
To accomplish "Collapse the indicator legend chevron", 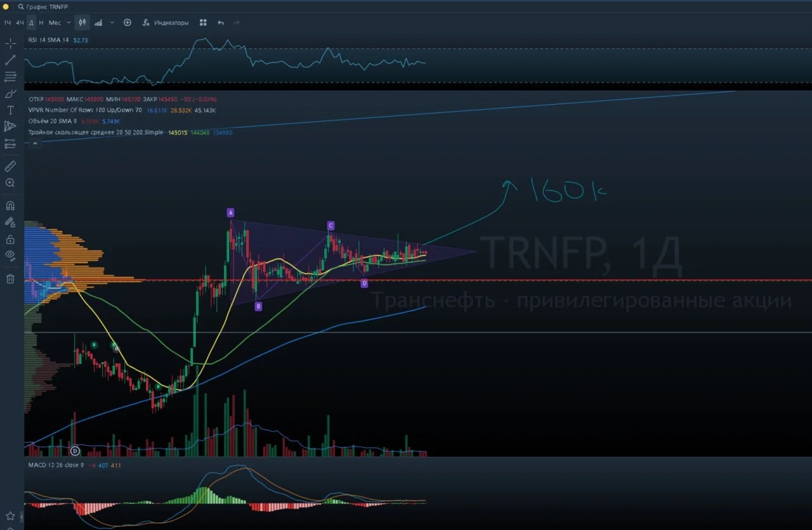I will (35, 143).
